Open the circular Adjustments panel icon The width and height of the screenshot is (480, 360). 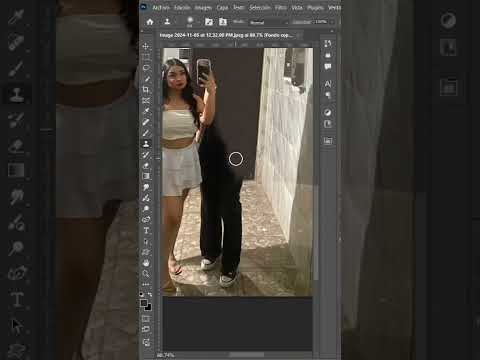[328, 112]
